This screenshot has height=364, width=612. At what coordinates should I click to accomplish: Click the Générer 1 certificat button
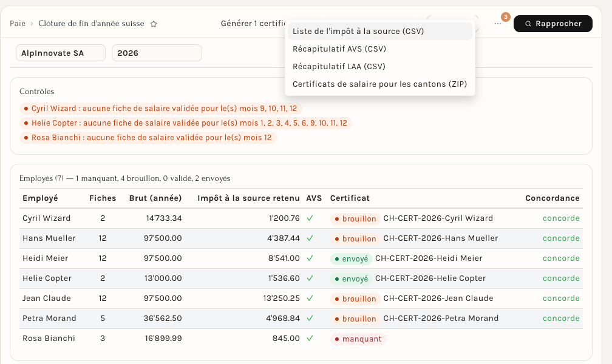click(253, 24)
